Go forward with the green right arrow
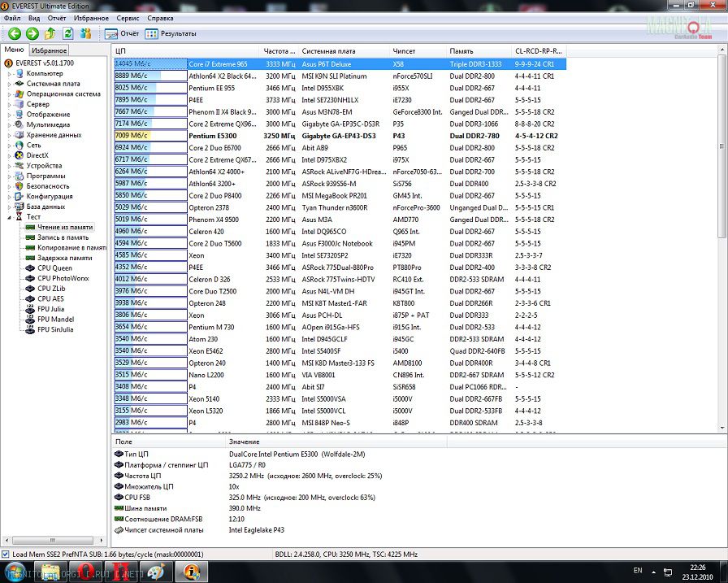Image resolution: width=728 pixels, height=583 pixels. point(32,33)
